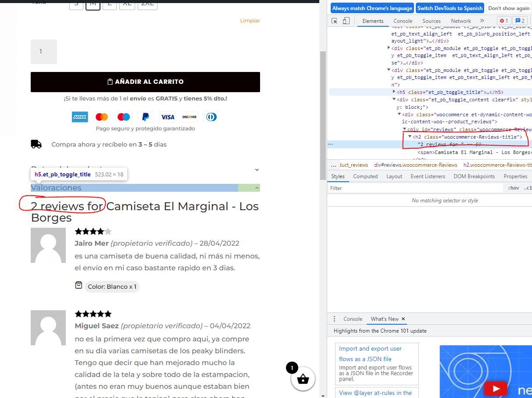This screenshot has height=398, width=532.
Task: Switch to the Elements tab
Action: pos(373,21)
